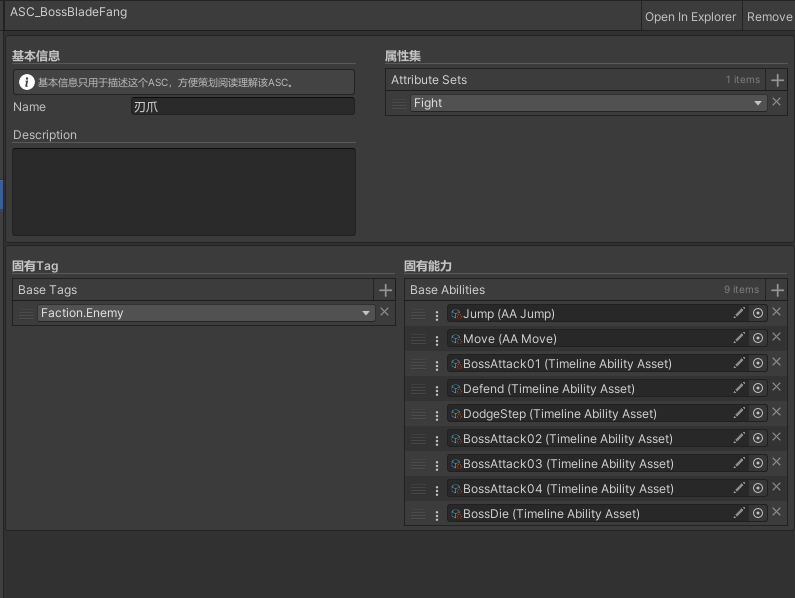This screenshot has width=795, height=598.
Task: Click the ASC_BossBladeFang title text
Action: tap(68, 12)
